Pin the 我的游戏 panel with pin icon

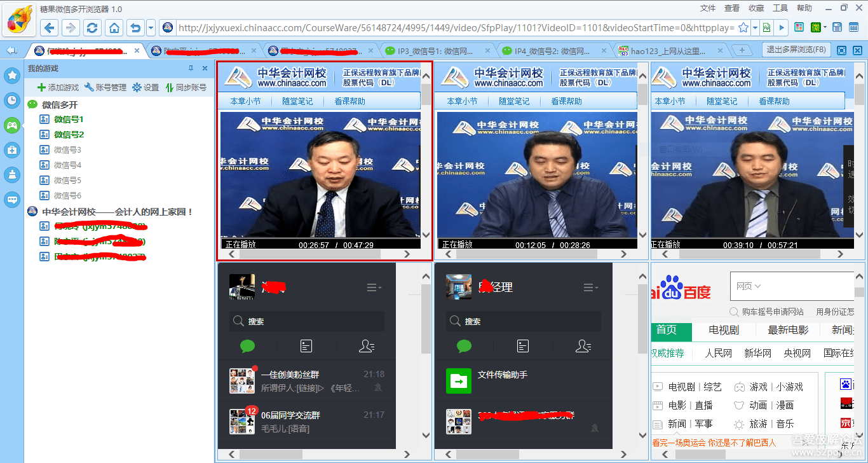point(191,68)
